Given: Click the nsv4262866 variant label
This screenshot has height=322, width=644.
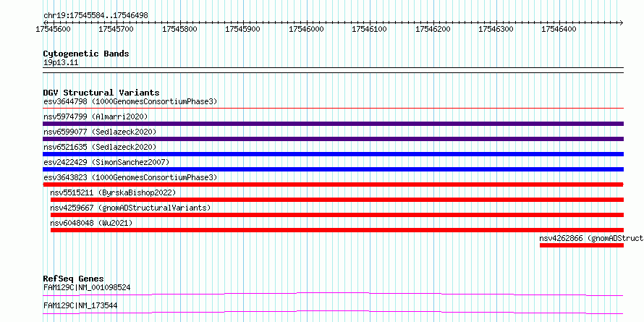Looking at the screenshot, I should tap(591, 238).
